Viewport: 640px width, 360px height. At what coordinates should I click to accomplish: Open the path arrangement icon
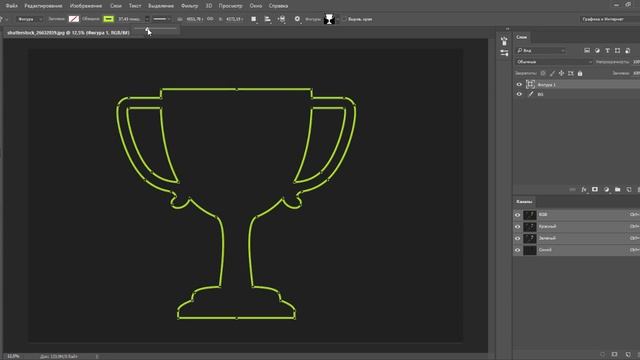click(282, 19)
